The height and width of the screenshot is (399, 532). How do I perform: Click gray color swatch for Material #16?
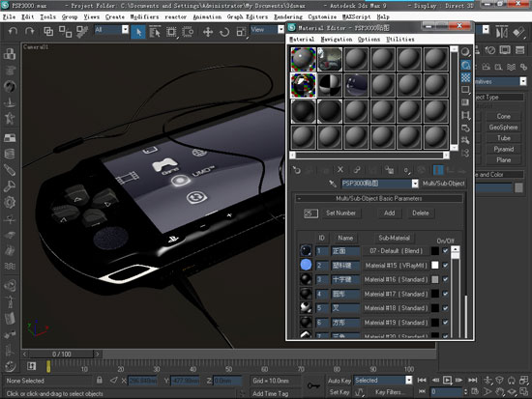coord(434,279)
